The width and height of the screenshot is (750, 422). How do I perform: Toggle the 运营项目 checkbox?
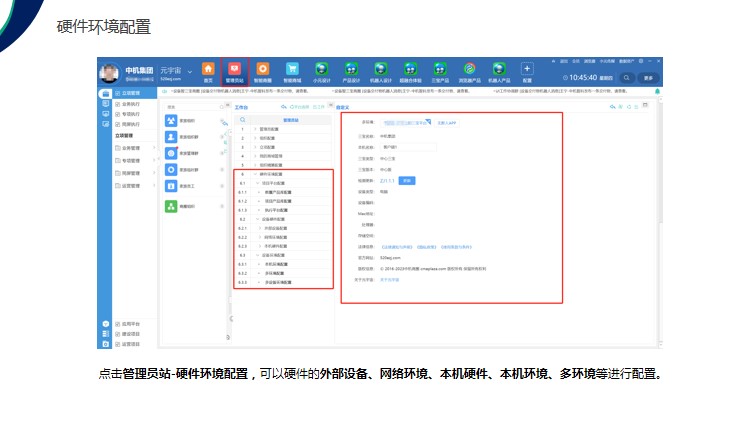[118, 344]
